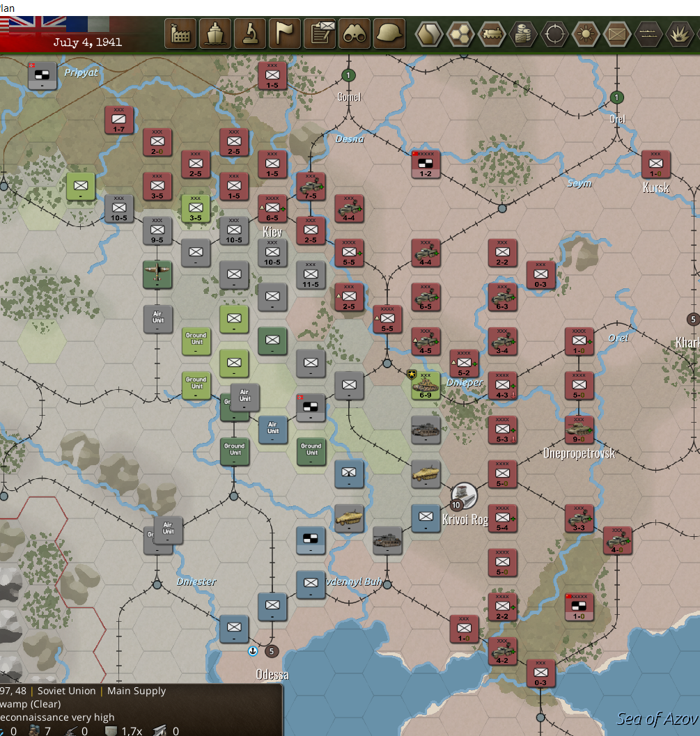Select the Soviet 4-2 mechanized unit near the coast
Viewport: 700px width, 736px height.
click(502, 651)
